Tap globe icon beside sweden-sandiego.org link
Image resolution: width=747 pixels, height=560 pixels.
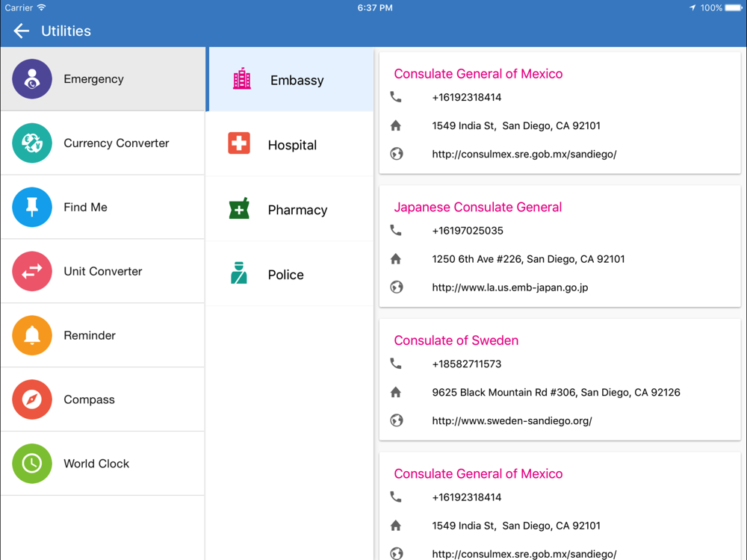pyautogui.click(x=397, y=420)
